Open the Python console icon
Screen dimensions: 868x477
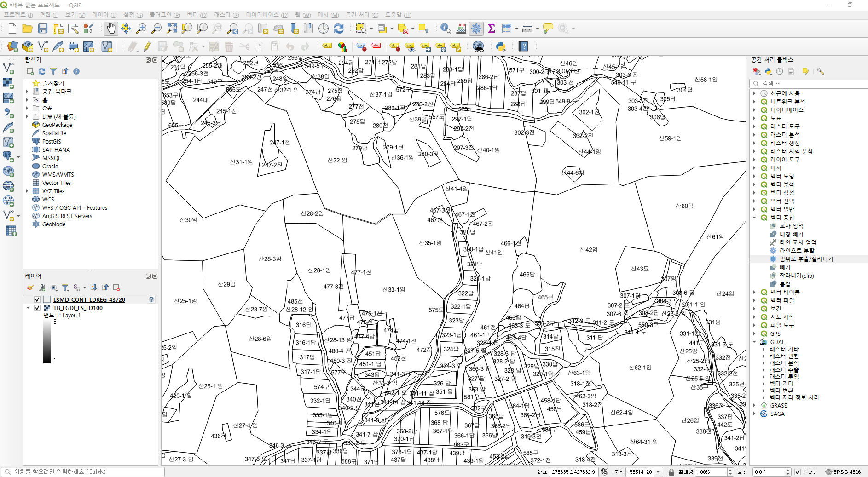point(501,46)
